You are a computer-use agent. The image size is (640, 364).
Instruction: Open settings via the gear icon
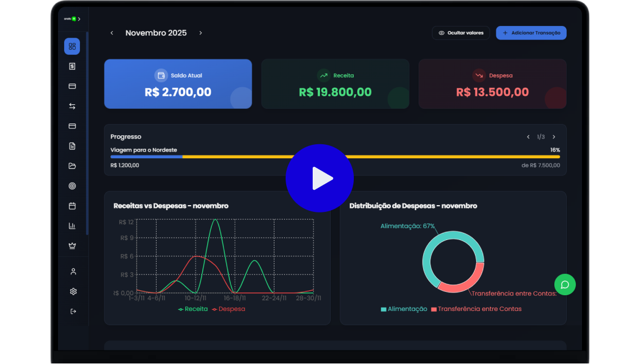click(x=73, y=291)
